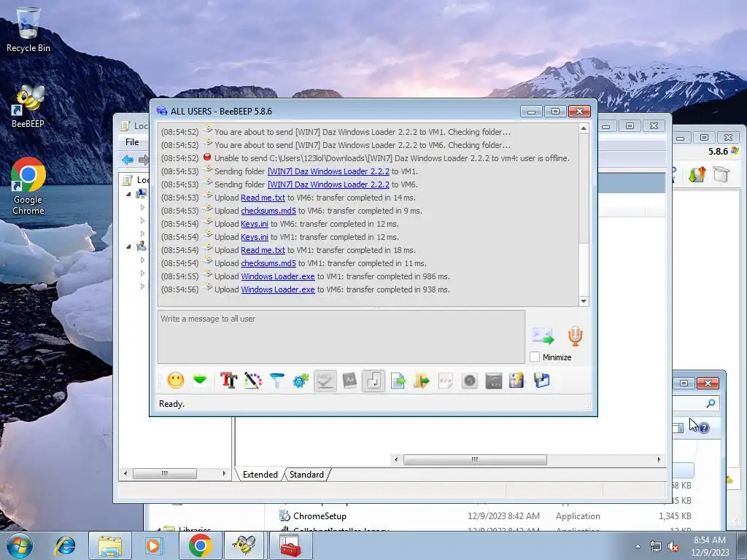Open the Sending folder link to VM1
This screenshot has width=747, height=560.
pos(328,171)
